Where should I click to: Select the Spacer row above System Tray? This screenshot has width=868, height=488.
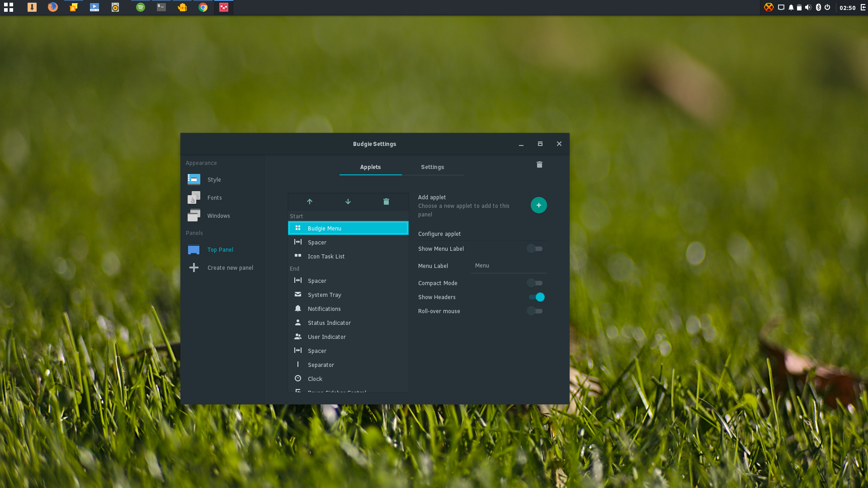(348, 281)
